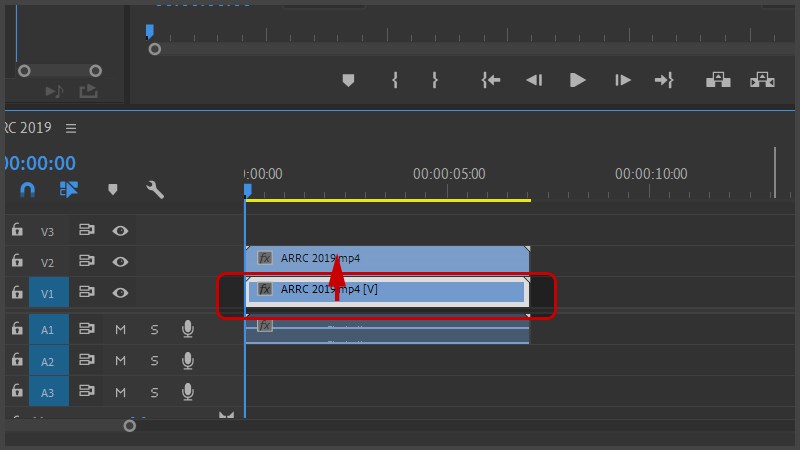This screenshot has width=800, height=450.
Task: Hide track V3 output
Action: [120, 231]
